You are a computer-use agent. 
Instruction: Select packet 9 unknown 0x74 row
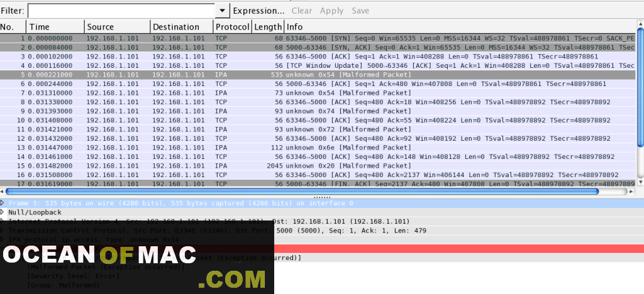tap(318, 111)
